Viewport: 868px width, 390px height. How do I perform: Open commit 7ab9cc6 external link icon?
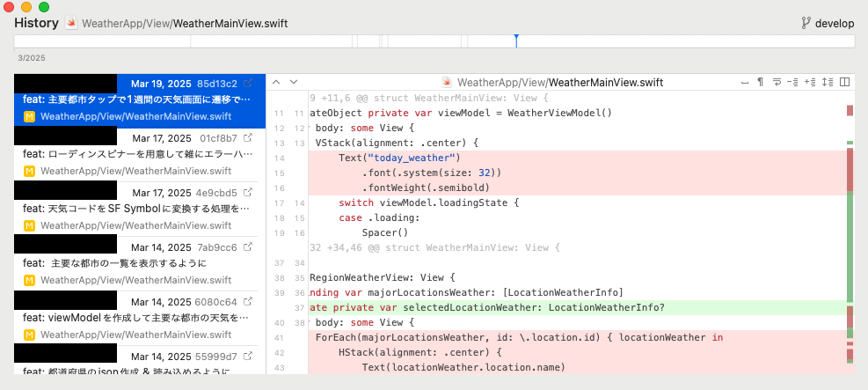point(249,247)
